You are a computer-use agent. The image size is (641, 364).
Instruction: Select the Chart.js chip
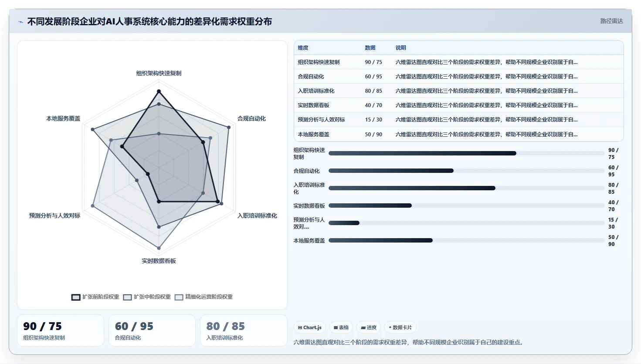click(x=310, y=327)
